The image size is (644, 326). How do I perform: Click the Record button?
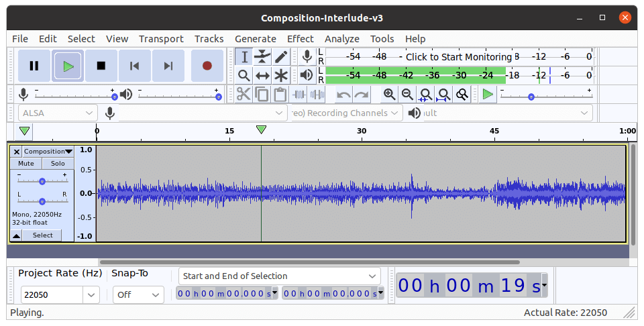207,66
